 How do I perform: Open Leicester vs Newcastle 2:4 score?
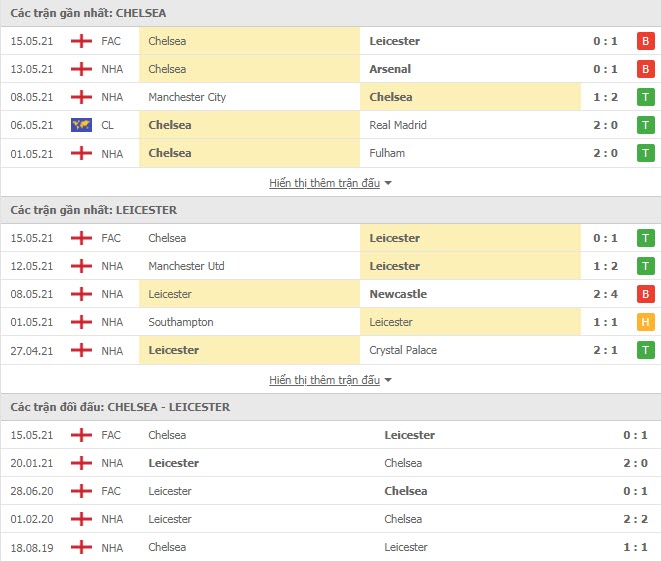605,294
